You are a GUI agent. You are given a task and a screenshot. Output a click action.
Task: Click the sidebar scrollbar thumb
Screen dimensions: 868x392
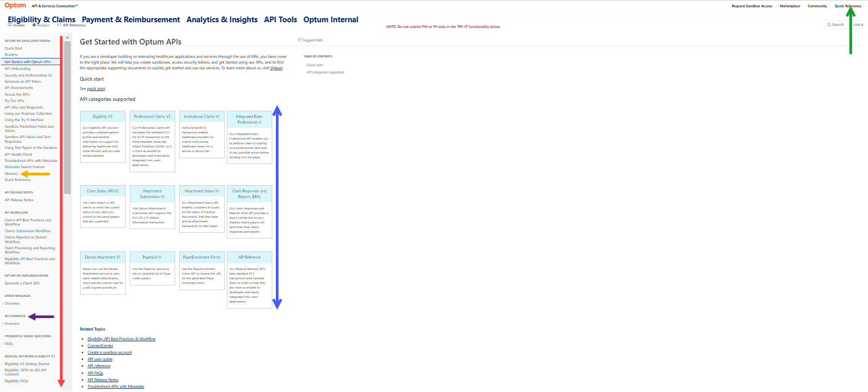pyautogui.click(x=67, y=117)
